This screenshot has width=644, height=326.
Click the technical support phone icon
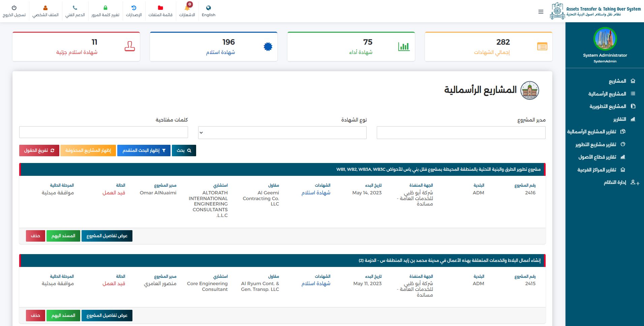(x=75, y=8)
